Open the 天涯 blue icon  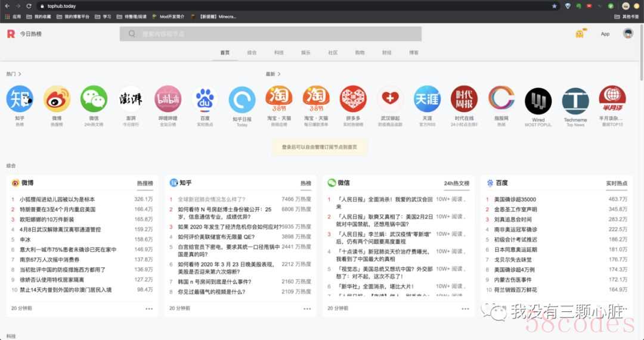click(427, 99)
